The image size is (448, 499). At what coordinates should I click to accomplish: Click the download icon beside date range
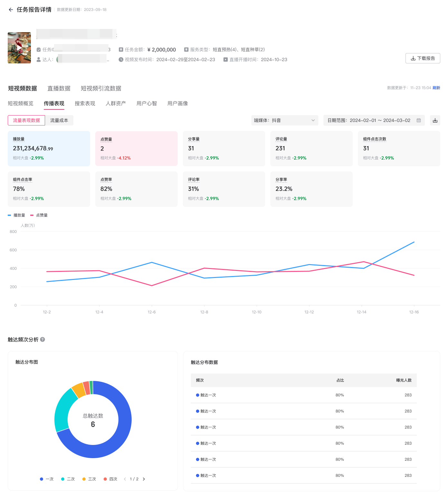tap(435, 120)
